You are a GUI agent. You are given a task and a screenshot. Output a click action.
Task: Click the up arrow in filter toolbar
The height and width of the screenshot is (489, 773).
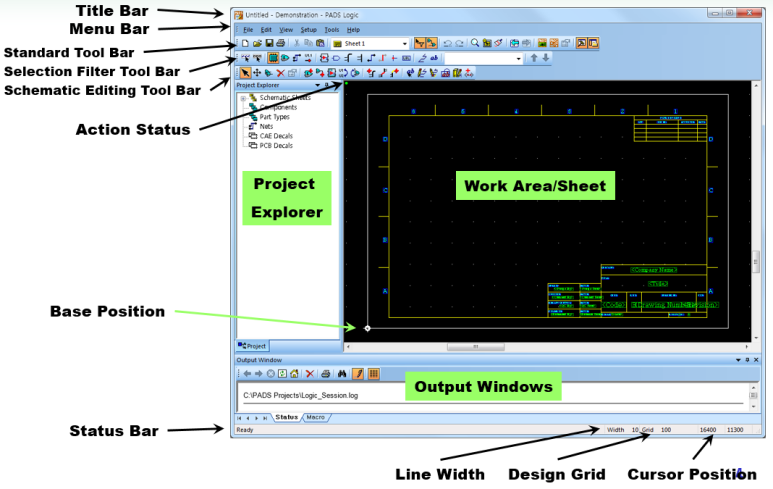[x=534, y=58]
